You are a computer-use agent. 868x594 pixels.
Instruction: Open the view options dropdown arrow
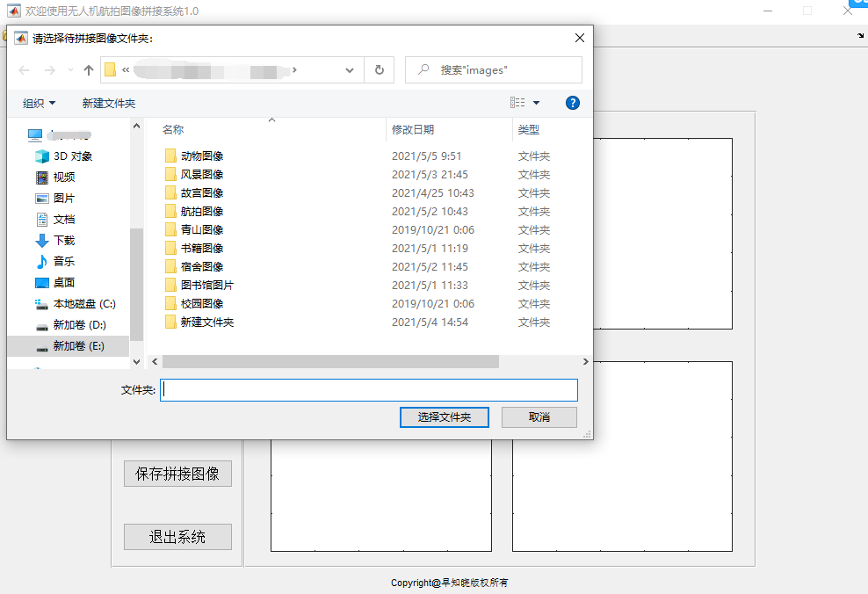coord(539,102)
